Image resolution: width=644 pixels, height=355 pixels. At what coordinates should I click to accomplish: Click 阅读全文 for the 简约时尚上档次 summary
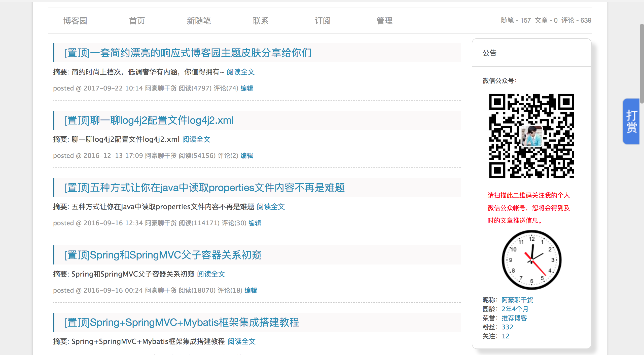[241, 72]
